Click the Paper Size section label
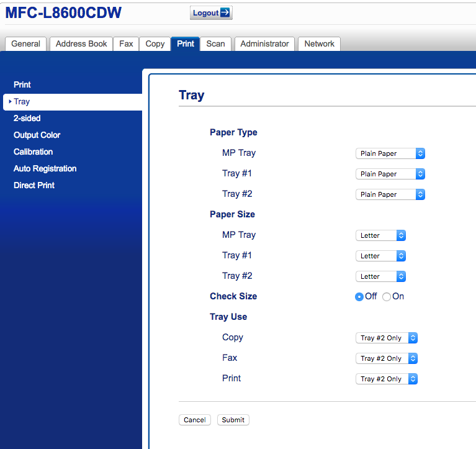The width and height of the screenshot is (476, 449). (232, 214)
